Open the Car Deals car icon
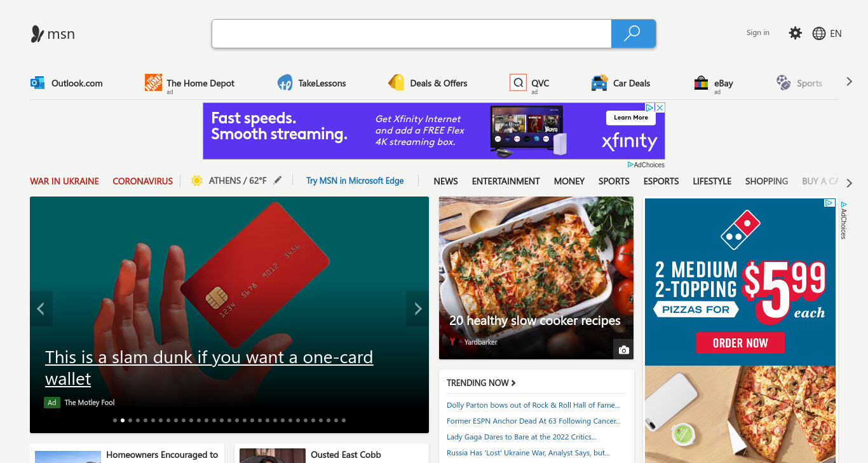 click(x=599, y=83)
